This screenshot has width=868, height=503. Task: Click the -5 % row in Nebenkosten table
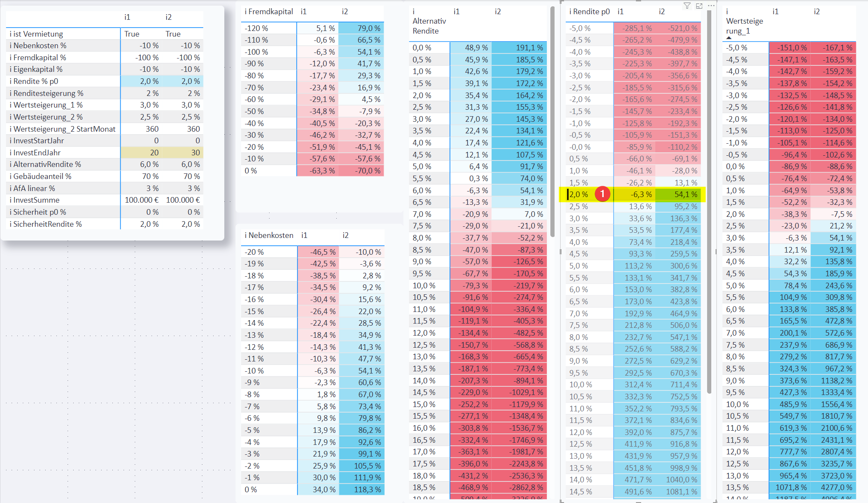pyautogui.click(x=313, y=430)
